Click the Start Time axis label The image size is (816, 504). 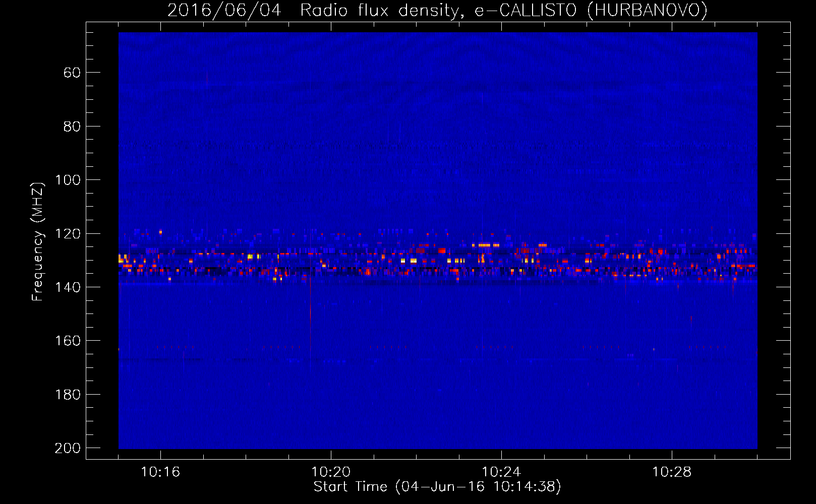437,487
